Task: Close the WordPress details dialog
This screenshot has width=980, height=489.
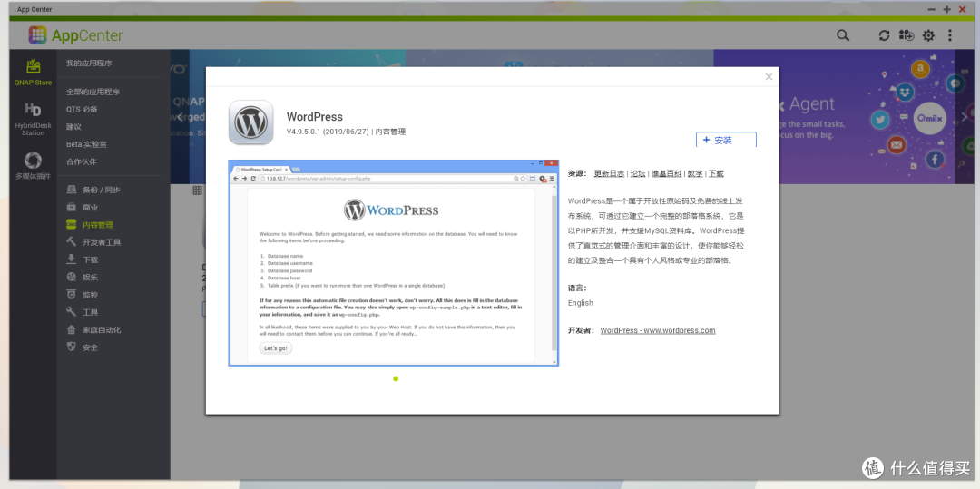Action: [769, 77]
